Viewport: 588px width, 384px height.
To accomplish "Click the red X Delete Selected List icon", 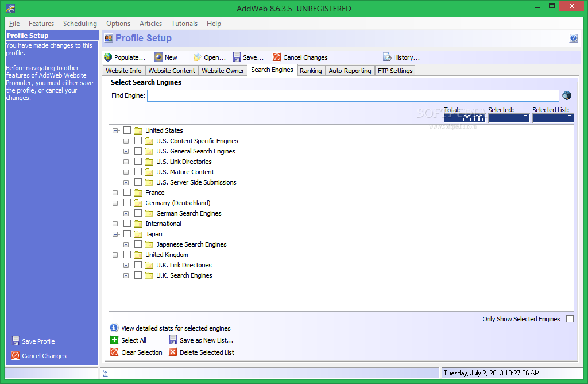I will [x=172, y=352].
